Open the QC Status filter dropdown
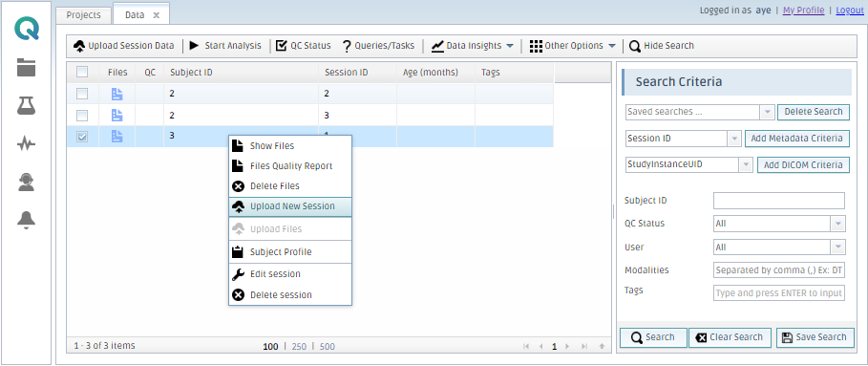868x366 pixels. pos(838,224)
